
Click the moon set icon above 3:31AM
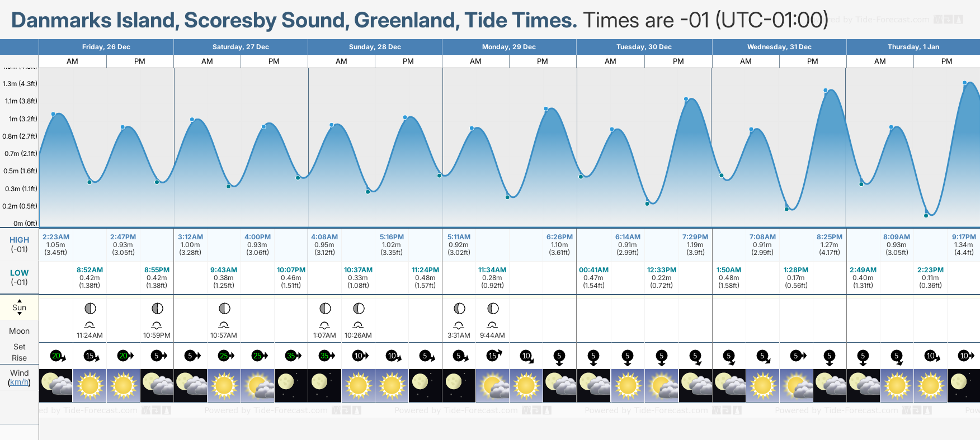click(x=459, y=325)
